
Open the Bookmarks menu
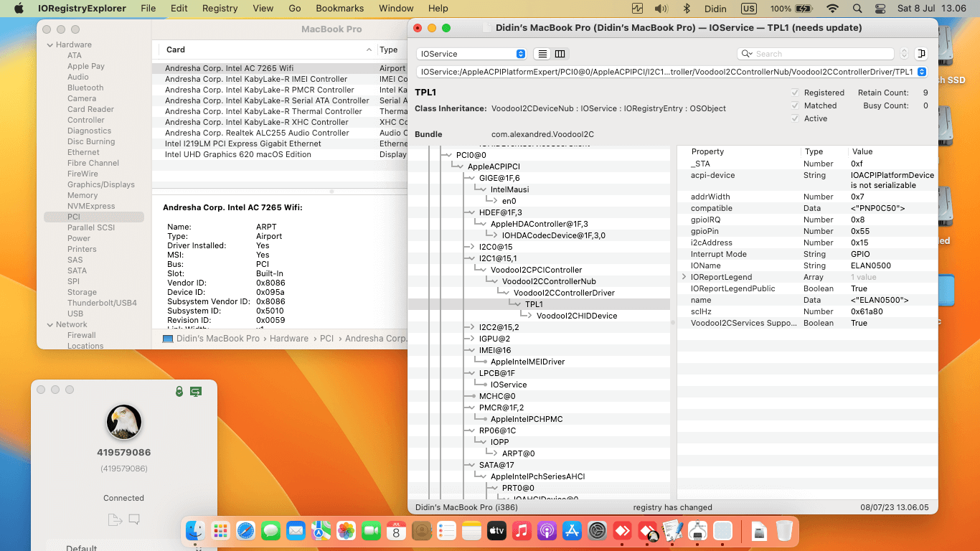tap(339, 9)
